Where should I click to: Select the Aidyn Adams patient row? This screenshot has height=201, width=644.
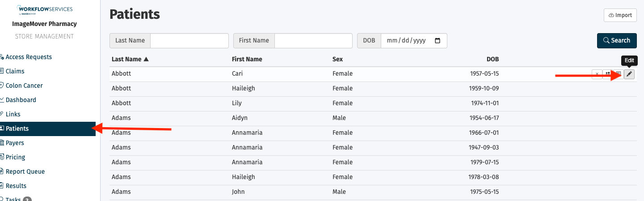pos(373,118)
